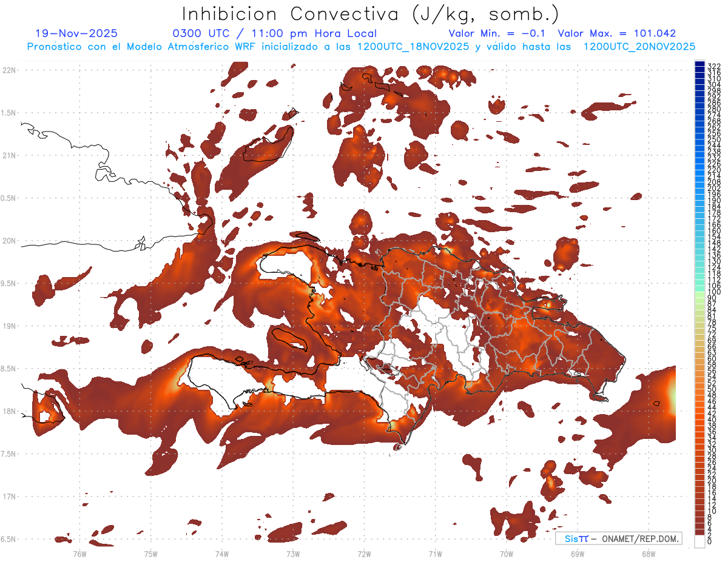Viewport: 728px width, 562px height.
Task: Click the WRF initialization time '1200UTC_18NOV2025'
Action: click(413, 47)
